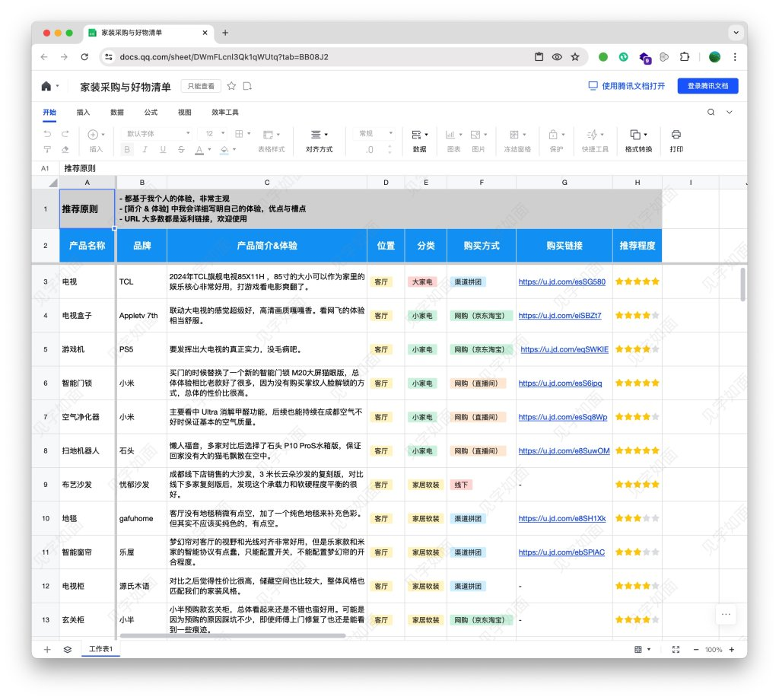The width and height of the screenshot is (779, 700).
Task: Switch to the 公式 ribbon tab
Action: tap(151, 113)
